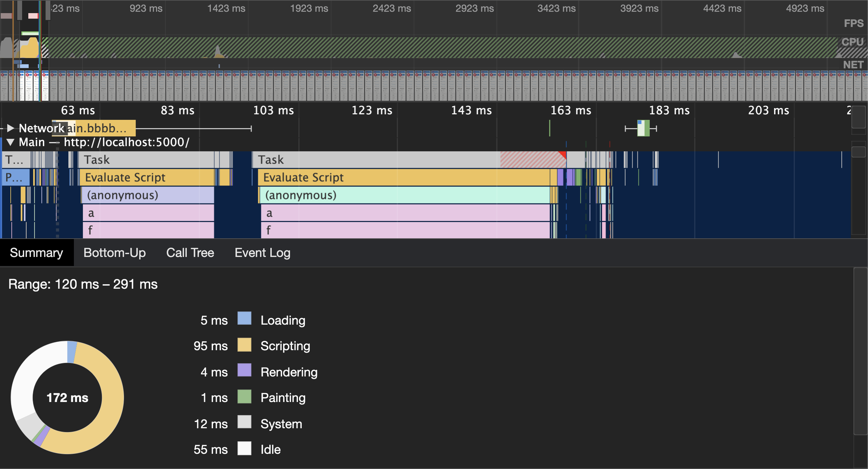This screenshot has width=868, height=469.
Task: Click the Rendering purple legend swatch
Action: coord(244,371)
